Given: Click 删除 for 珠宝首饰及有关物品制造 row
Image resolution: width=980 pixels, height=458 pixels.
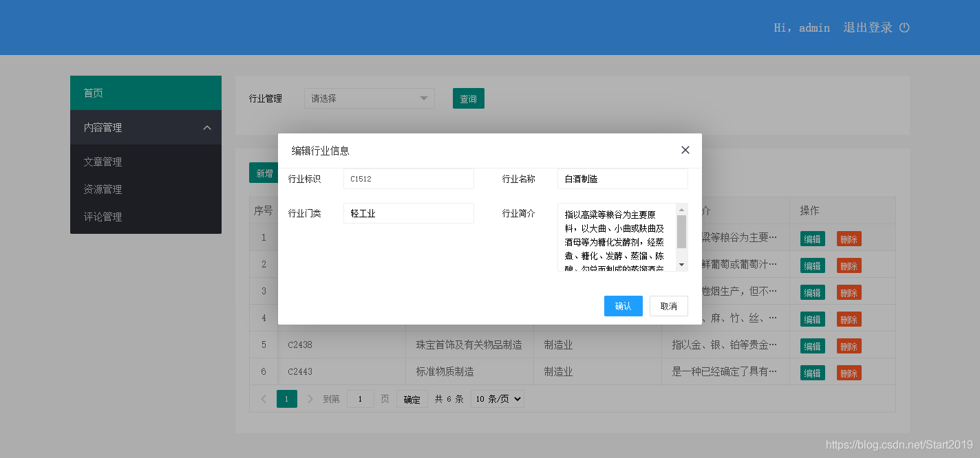Looking at the screenshot, I should pos(849,346).
